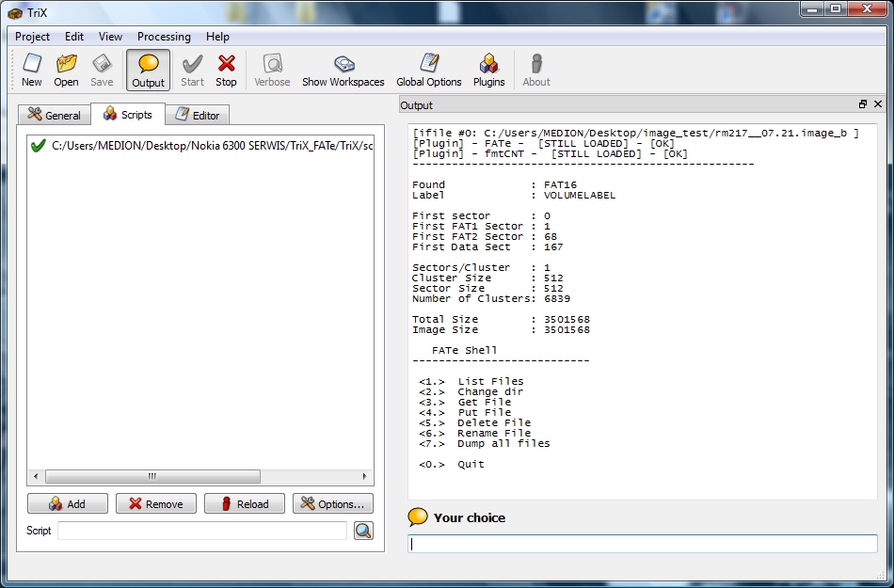Select the loaded script entry in list
This screenshot has width=894, height=588.
point(200,146)
